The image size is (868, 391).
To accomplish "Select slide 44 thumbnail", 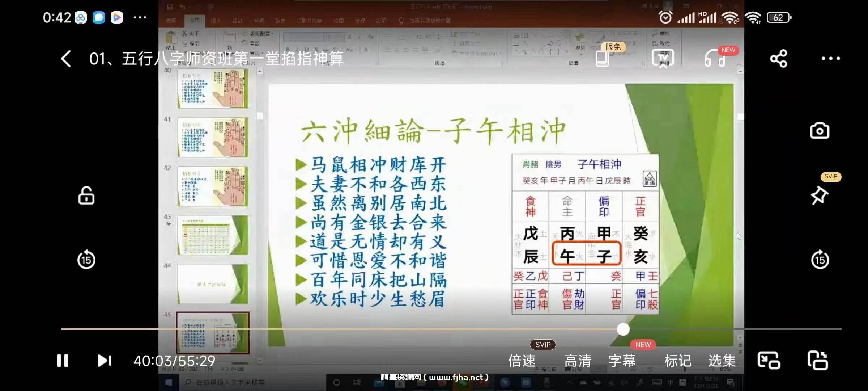I will pyautogui.click(x=213, y=284).
